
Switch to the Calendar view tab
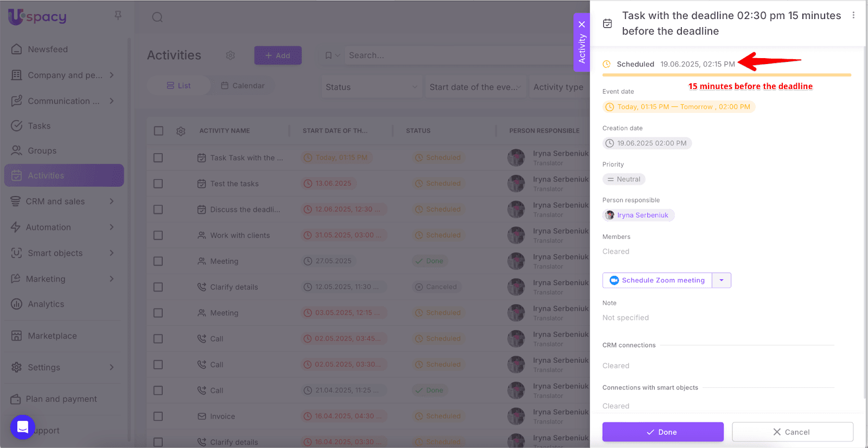click(x=242, y=86)
